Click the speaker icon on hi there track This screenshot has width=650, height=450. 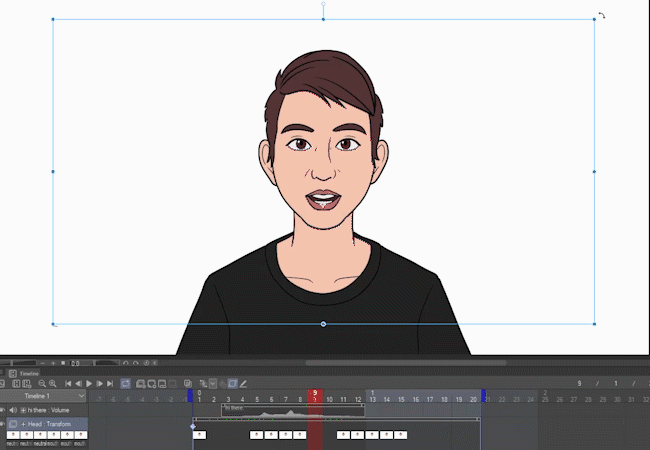(13, 410)
